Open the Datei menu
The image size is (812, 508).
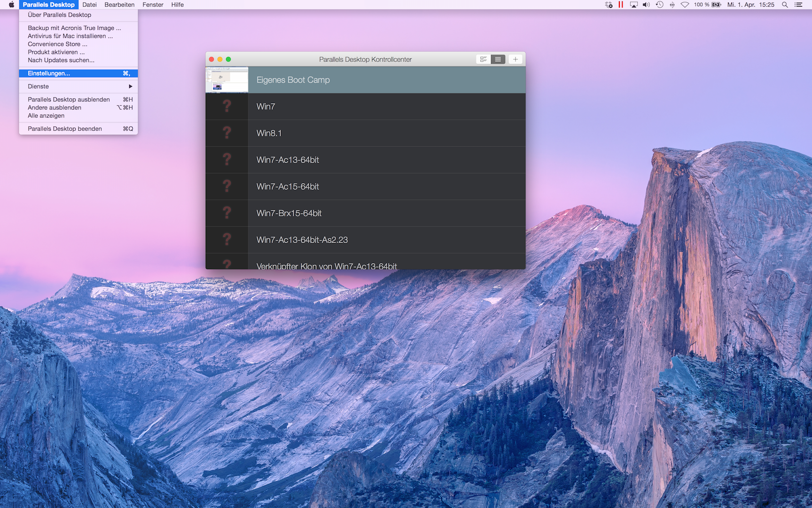(89, 5)
